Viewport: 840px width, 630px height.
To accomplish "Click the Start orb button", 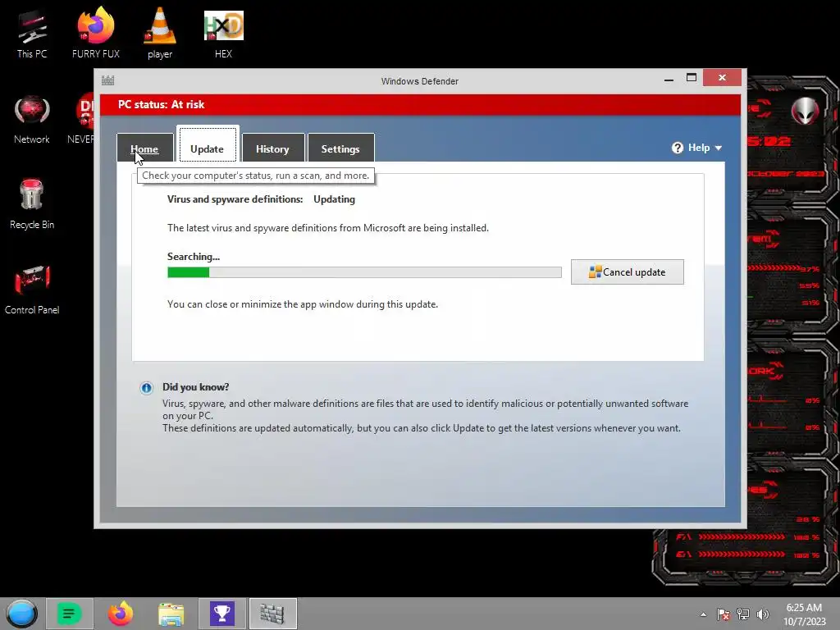I will click(22, 614).
